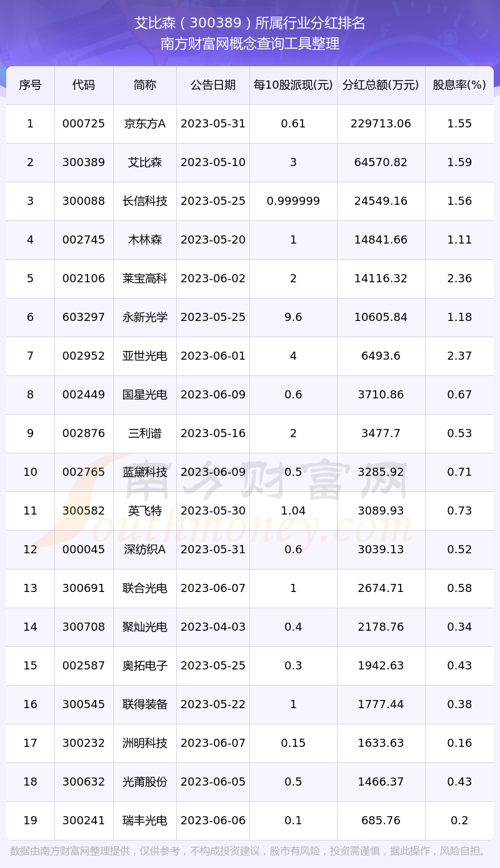Click payout value 9.6
500x868 pixels.
[293, 317]
